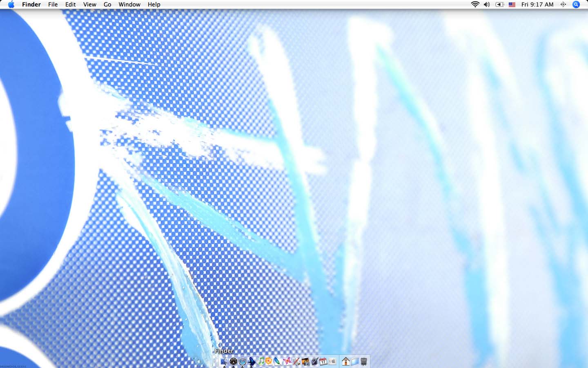Viewport: 588px width, 368px height.
Task: Open the Apple menu
Action: point(11,4)
